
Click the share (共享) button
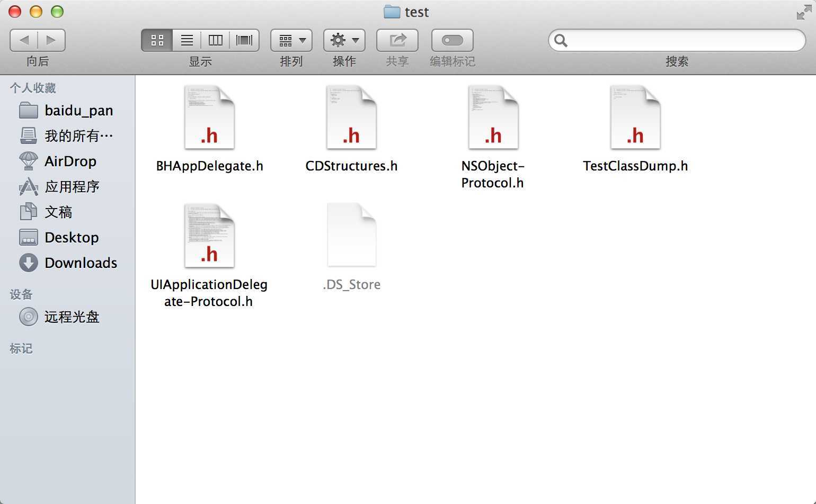397,40
